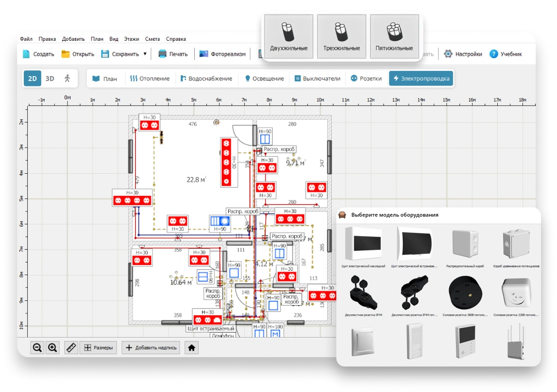Click the home view reset icon
This screenshot has height=392, width=557.
click(192, 347)
